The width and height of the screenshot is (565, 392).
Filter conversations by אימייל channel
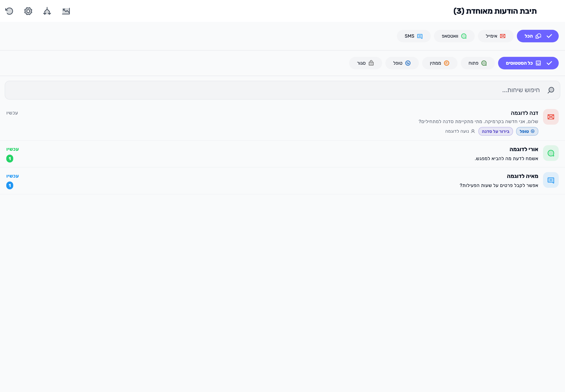(495, 36)
